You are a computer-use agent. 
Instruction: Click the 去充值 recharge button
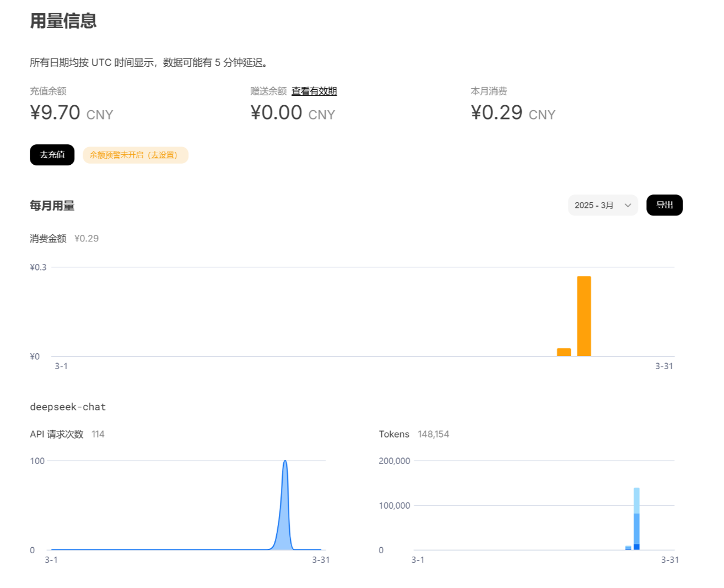pos(52,155)
